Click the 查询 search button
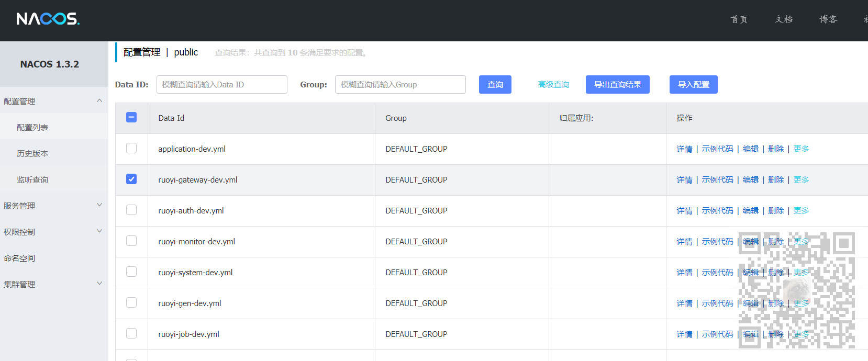 495,84
